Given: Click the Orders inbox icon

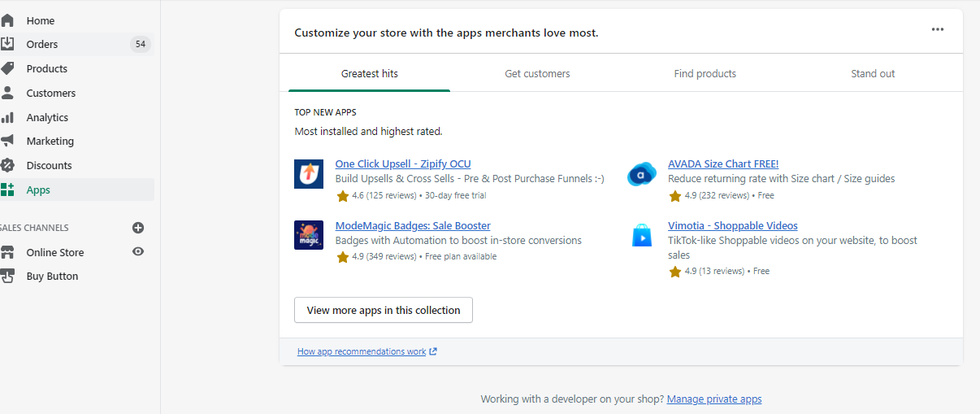Looking at the screenshot, I should pos(7,44).
